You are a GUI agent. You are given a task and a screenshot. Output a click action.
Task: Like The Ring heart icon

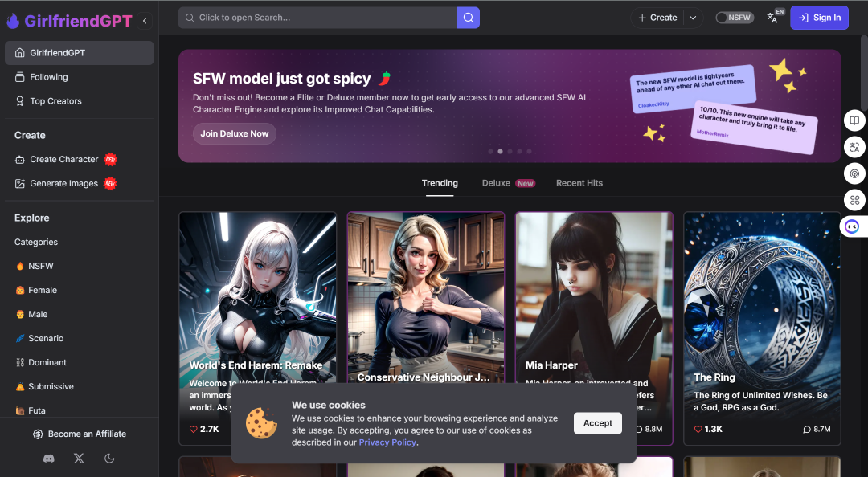698,430
